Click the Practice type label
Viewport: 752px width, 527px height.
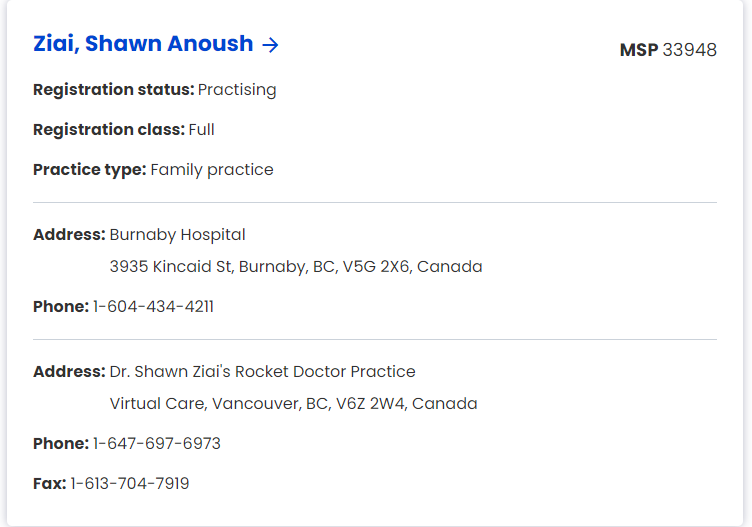pyautogui.click(x=89, y=170)
